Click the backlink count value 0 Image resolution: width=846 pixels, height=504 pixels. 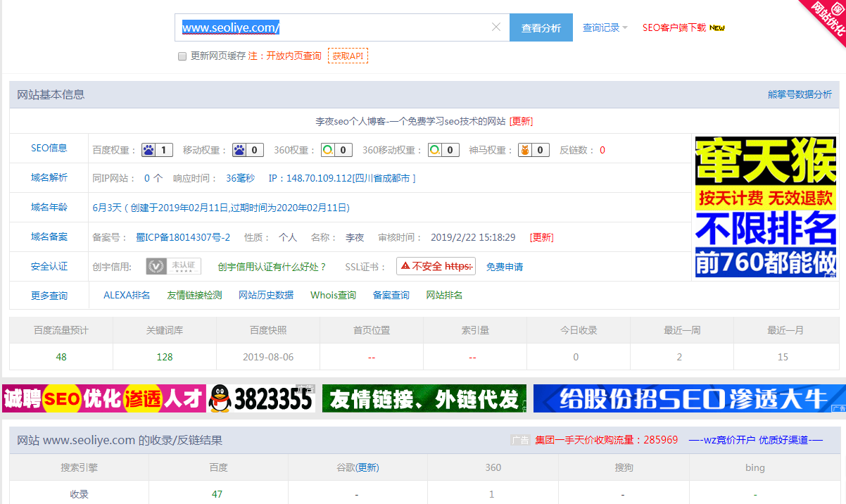602,150
